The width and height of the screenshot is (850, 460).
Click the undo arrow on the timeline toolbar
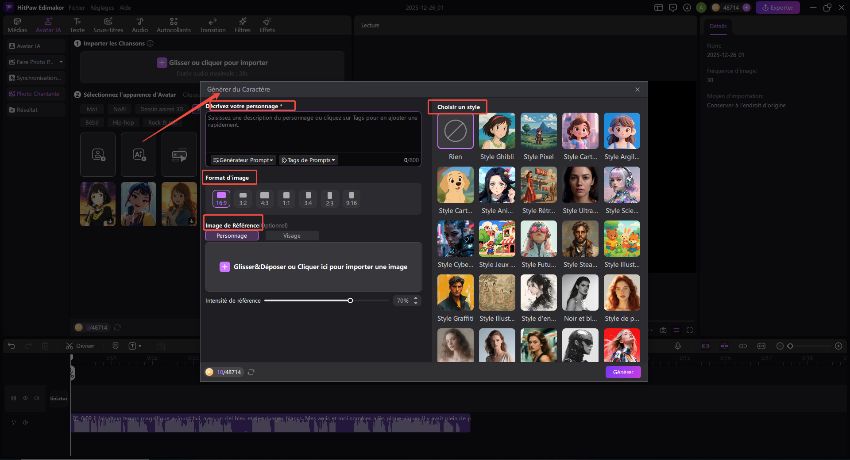tap(11, 346)
